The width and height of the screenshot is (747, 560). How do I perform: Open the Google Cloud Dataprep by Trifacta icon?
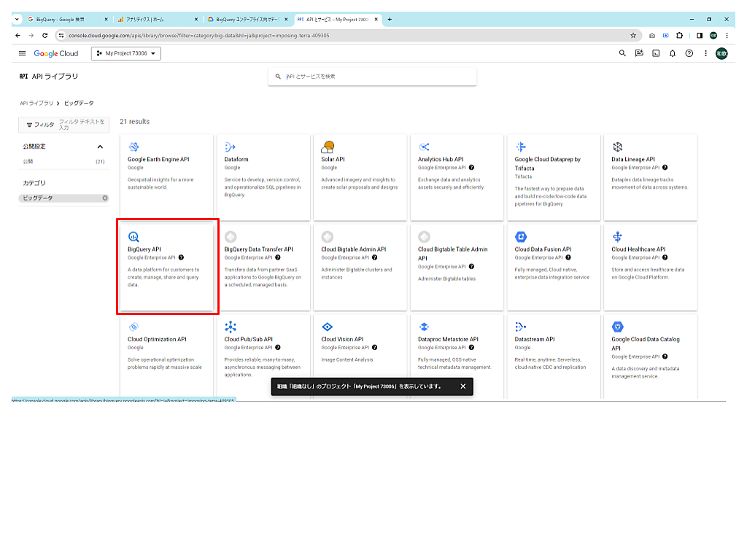coord(521,147)
